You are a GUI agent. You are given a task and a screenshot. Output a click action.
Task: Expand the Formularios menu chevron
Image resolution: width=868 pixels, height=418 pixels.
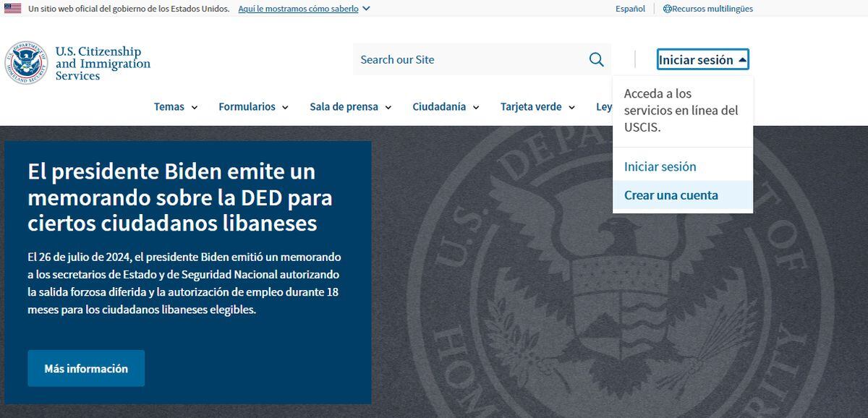[286, 107]
